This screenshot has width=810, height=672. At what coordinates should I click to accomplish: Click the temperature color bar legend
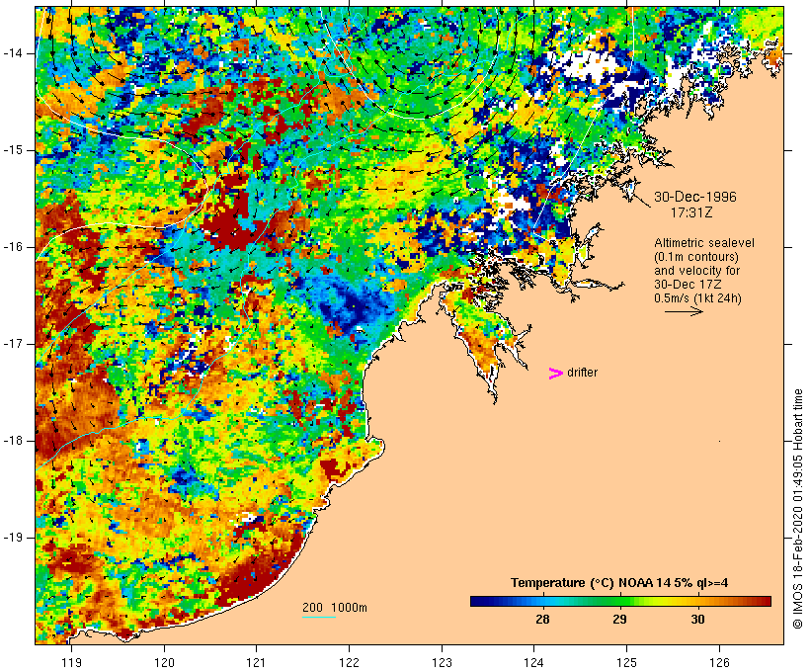[620, 601]
